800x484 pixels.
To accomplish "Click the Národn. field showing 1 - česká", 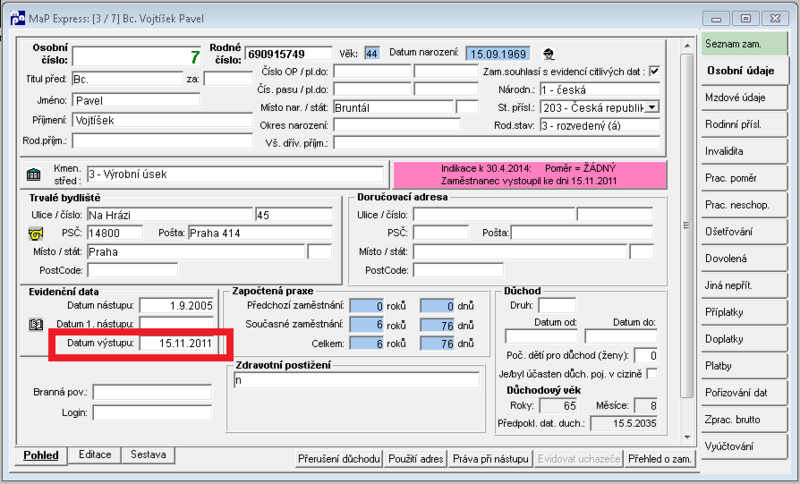I will (x=599, y=90).
